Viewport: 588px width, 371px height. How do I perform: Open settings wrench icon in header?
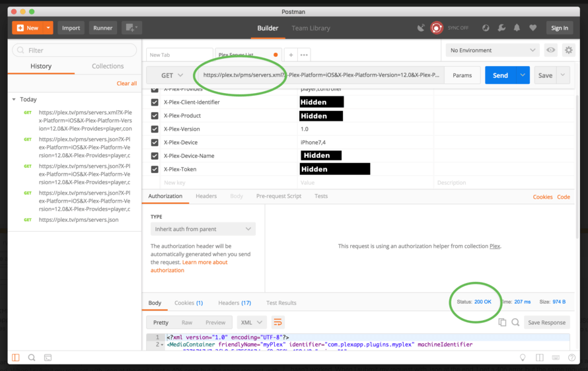tap(501, 28)
